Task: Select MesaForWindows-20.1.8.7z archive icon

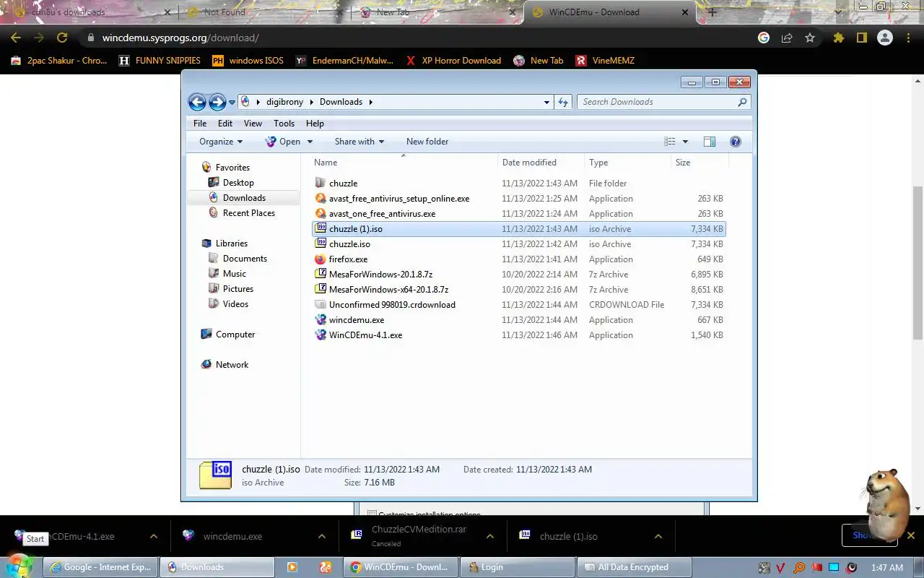Action: [321, 274]
